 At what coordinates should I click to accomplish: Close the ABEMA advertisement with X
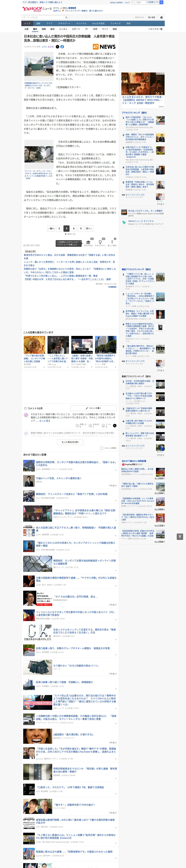(x=163, y=73)
